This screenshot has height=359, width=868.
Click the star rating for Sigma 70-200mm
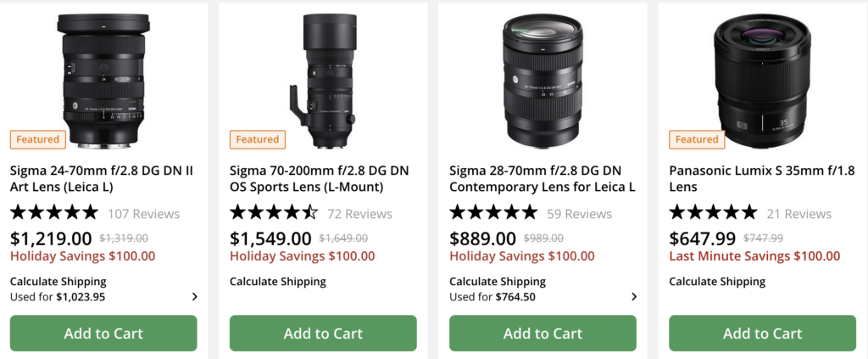[x=274, y=213]
